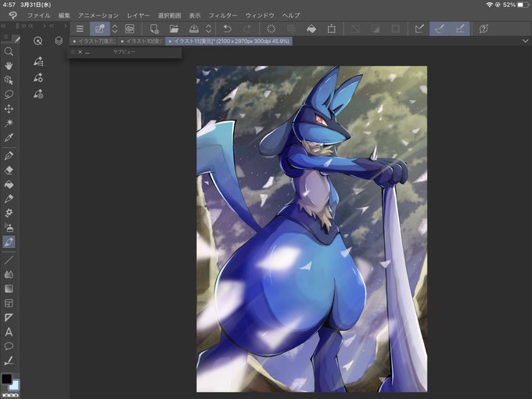Open the 選択範囲 menu
The width and height of the screenshot is (532, 399).
coord(169,16)
